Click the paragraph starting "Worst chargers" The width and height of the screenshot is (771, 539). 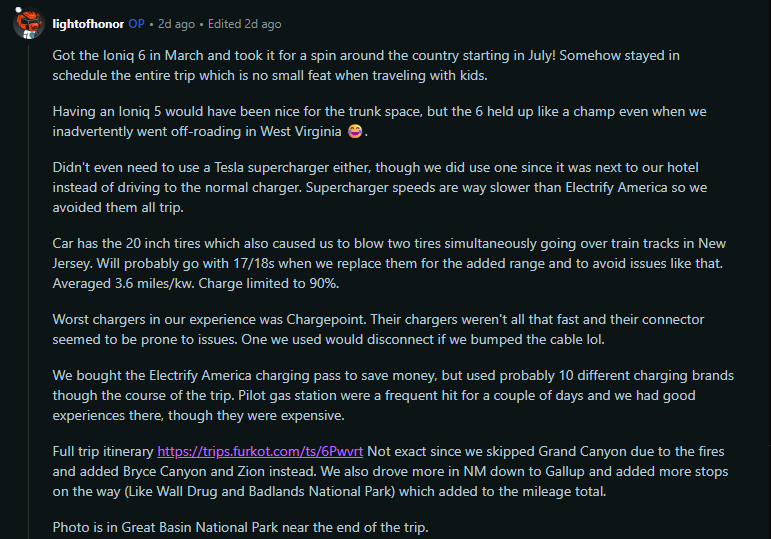click(x=378, y=328)
